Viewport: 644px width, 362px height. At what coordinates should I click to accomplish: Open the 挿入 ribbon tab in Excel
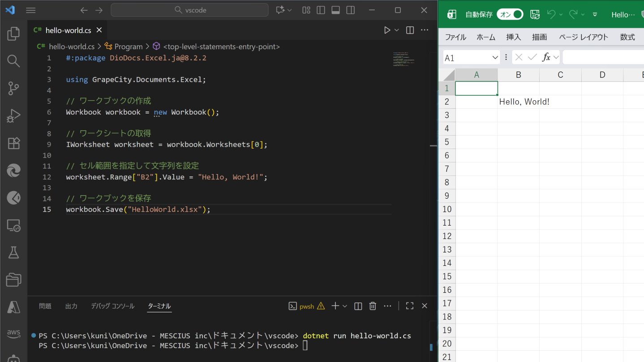point(513,37)
